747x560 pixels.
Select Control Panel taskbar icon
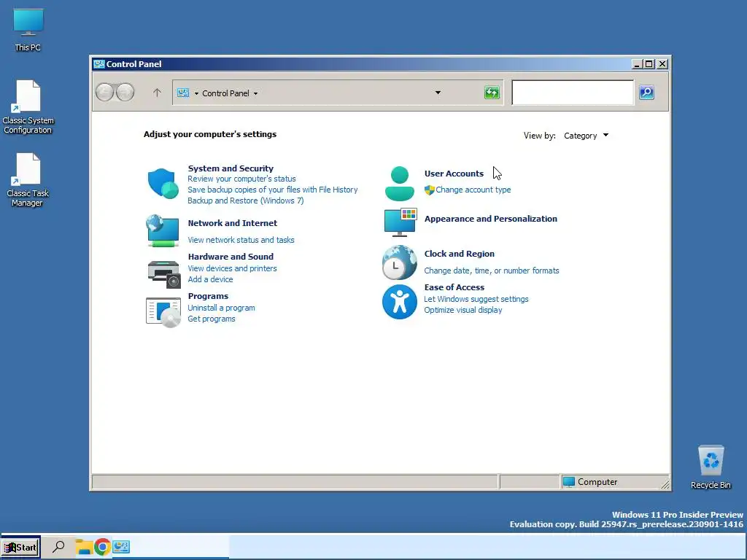121,547
